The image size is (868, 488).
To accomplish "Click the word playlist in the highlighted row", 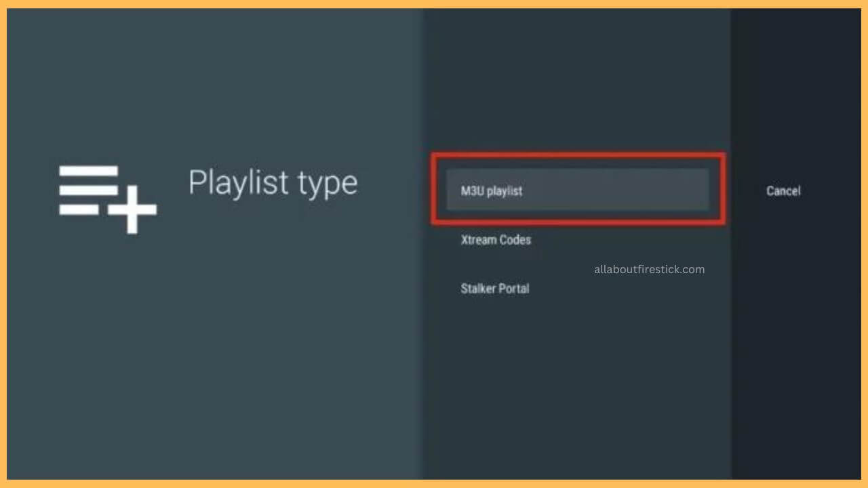I will (x=505, y=191).
